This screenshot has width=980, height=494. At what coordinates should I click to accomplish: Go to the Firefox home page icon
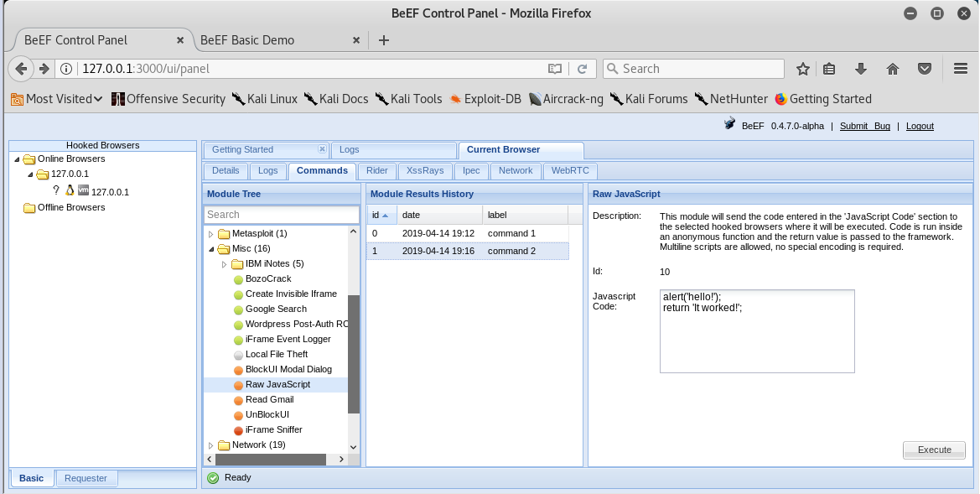tap(893, 69)
